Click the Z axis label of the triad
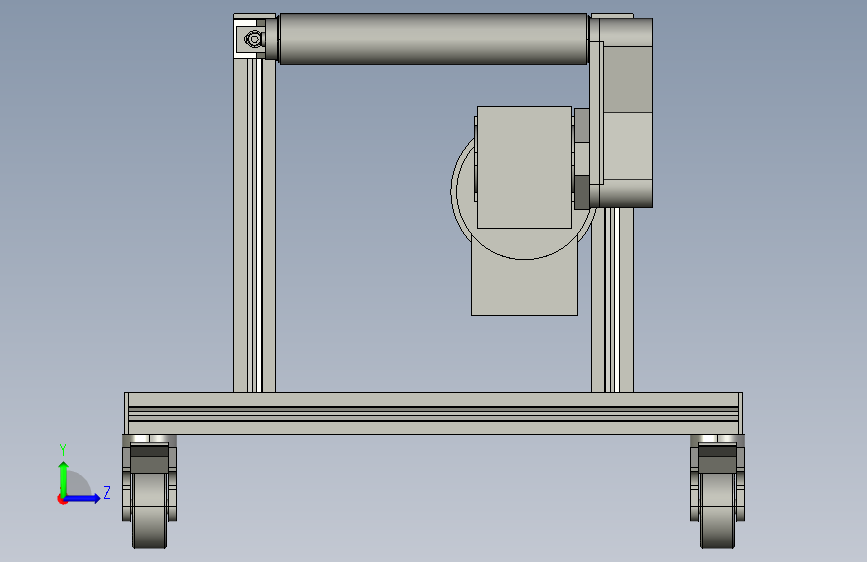867x562 pixels. click(107, 492)
